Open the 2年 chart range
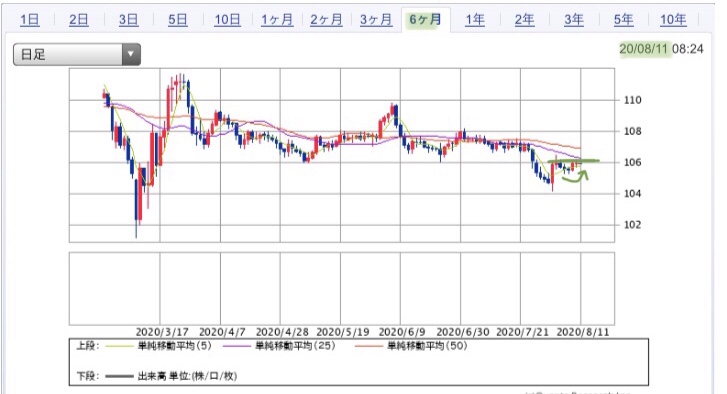This screenshot has width=727, height=394. click(524, 20)
